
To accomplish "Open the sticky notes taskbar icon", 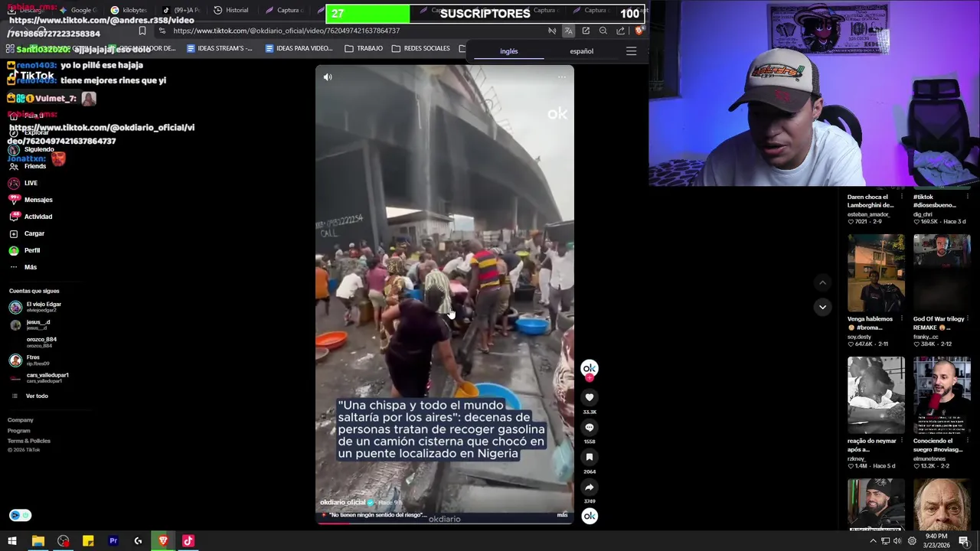I will pyautogui.click(x=88, y=541).
